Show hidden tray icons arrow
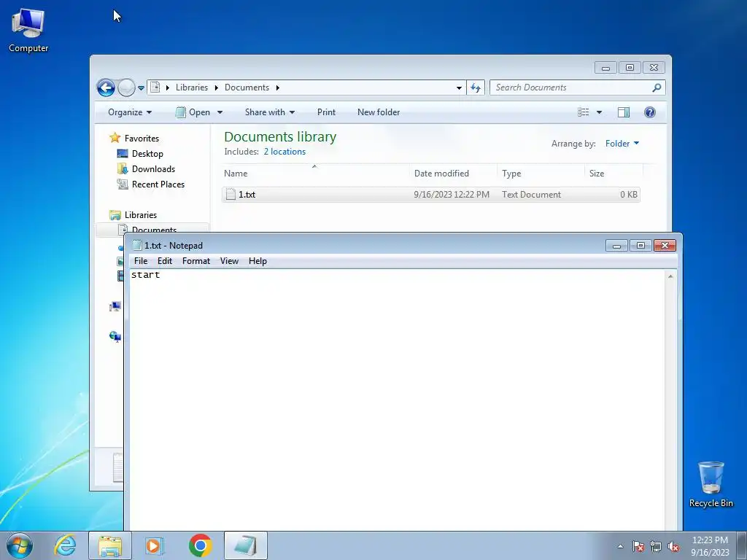Viewport: 747px width, 560px height. [620, 546]
